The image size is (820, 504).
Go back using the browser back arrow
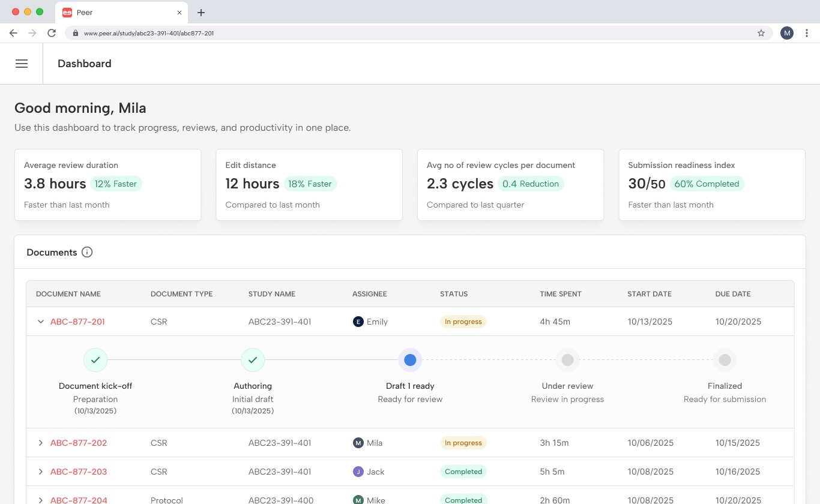[13, 33]
